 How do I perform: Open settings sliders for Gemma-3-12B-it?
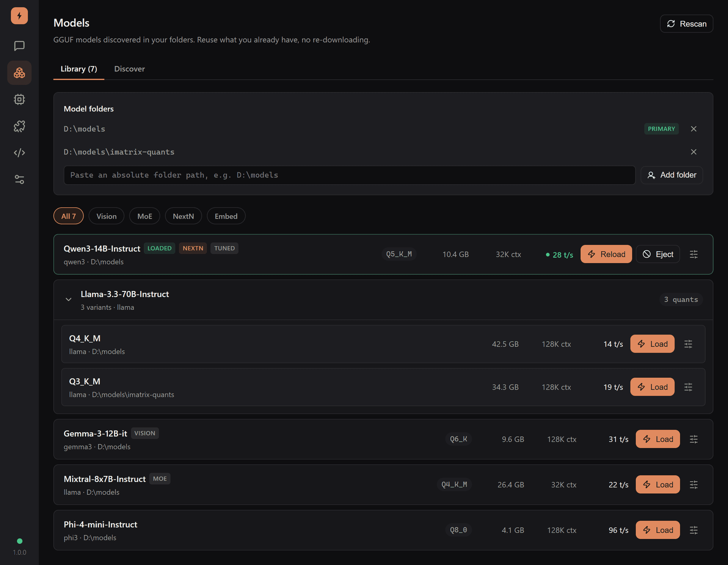pyautogui.click(x=693, y=439)
